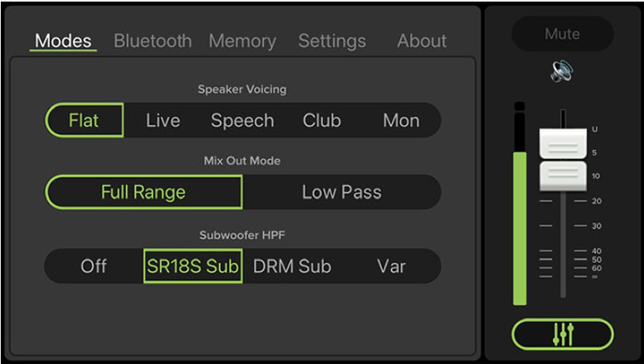Choose Speech speaker voicing
The height and width of the screenshot is (364, 644).
[242, 120]
